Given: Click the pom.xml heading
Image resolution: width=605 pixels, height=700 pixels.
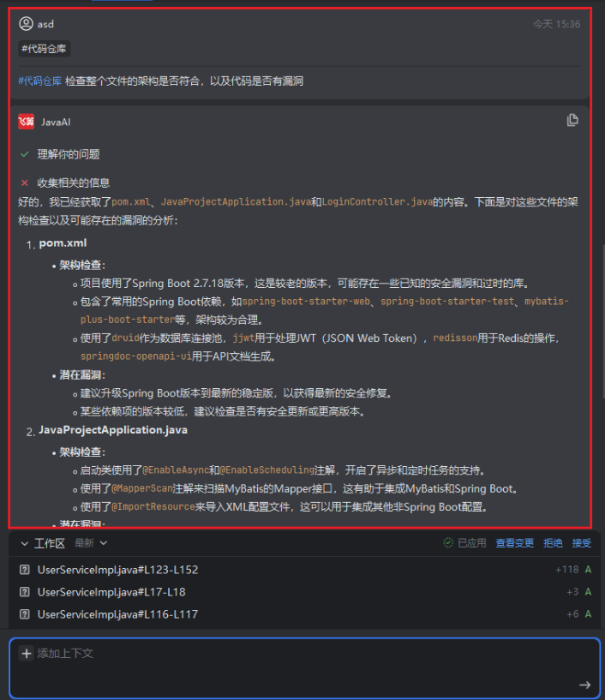Looking at the screenshot, I should 63,243.
